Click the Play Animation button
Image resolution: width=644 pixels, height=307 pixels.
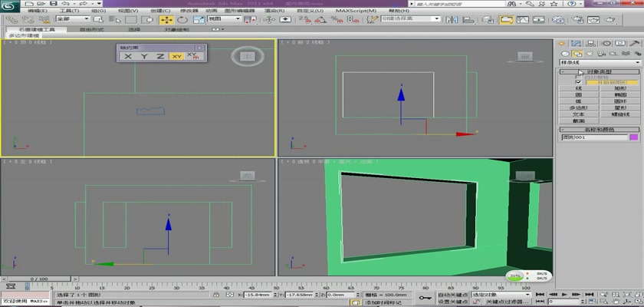point(565,294)
